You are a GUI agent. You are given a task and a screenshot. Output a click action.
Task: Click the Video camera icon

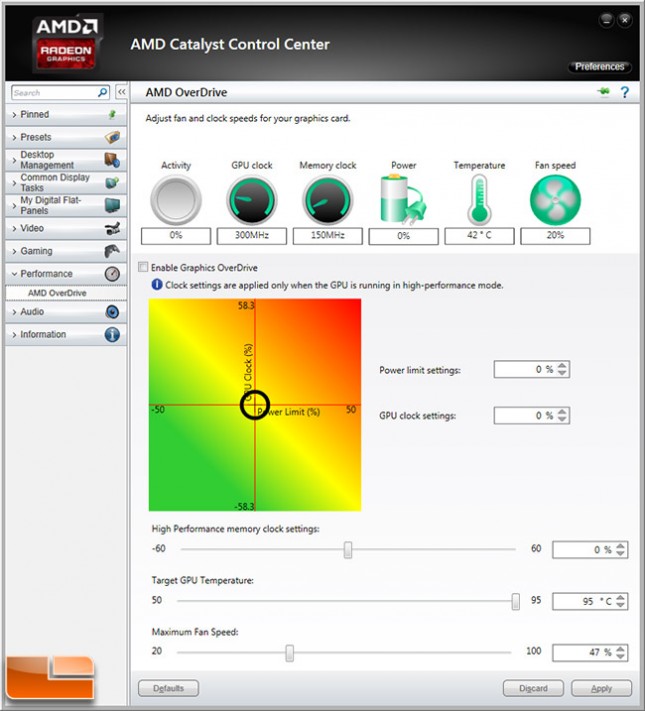tap(112, 228)
